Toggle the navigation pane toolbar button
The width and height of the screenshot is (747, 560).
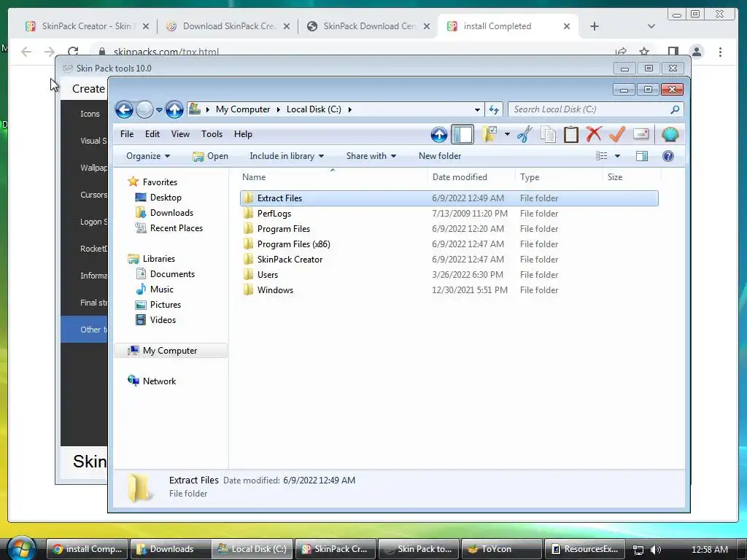pyautogui.click(x=462, y=135)
